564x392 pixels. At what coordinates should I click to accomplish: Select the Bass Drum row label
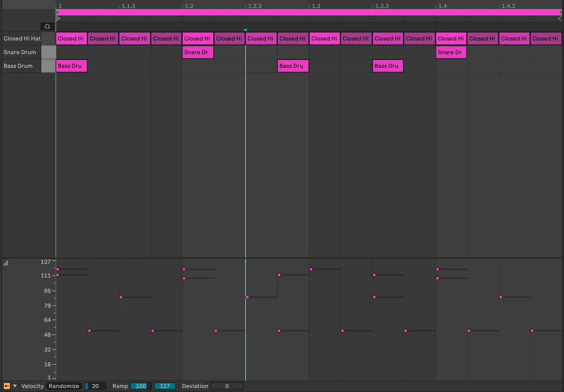pyautogui.click(x=18, y=66)
